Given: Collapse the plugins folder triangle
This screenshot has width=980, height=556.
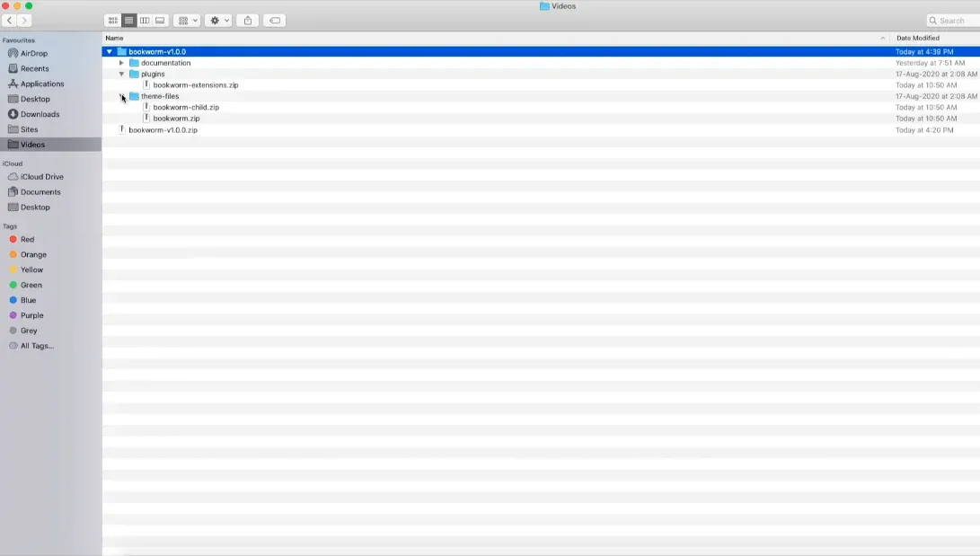Looking at the screenshot, I should [x=121, y=75].
